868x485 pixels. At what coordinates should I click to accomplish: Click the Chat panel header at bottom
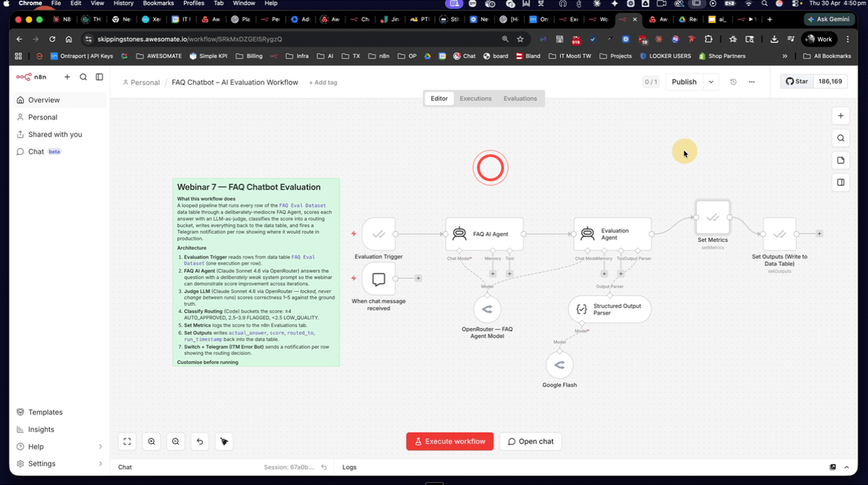click(x=125, y=468)
